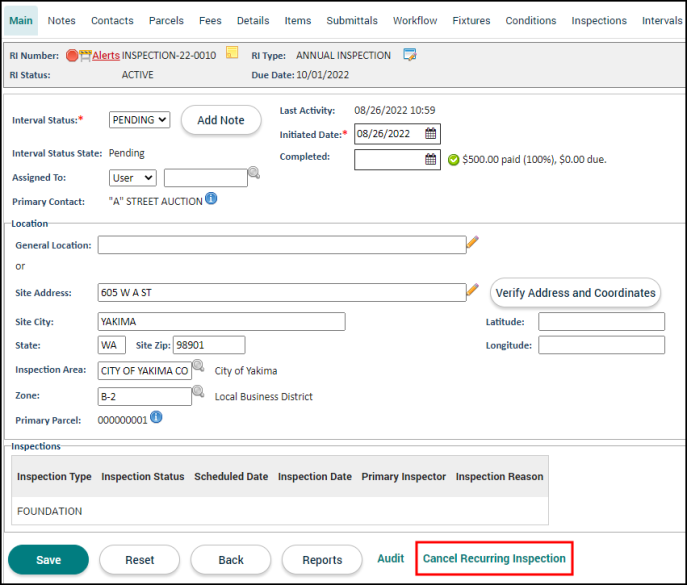The width and height of the screenshot is (687, 585).
Task: Select the FOUNDATION inspection row
Action: (280, 511)
